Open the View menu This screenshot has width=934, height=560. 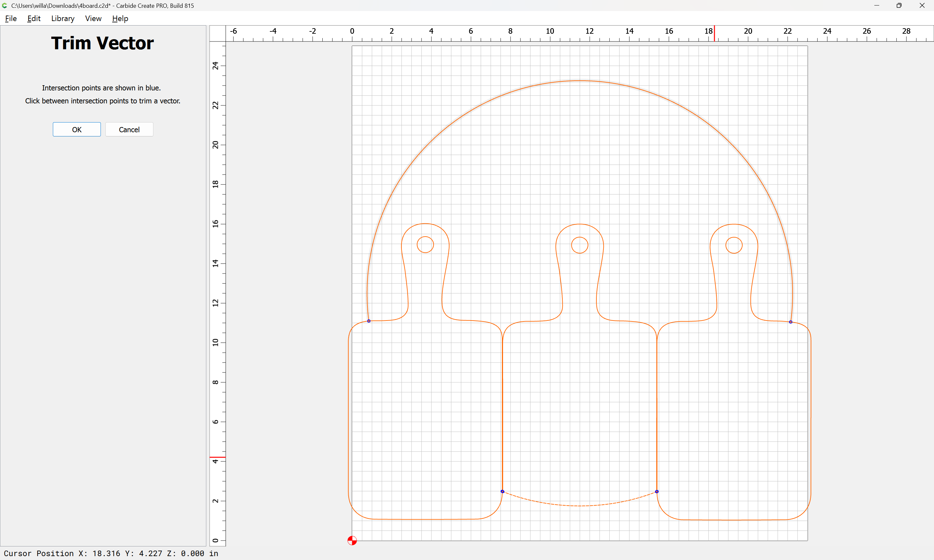93,18
